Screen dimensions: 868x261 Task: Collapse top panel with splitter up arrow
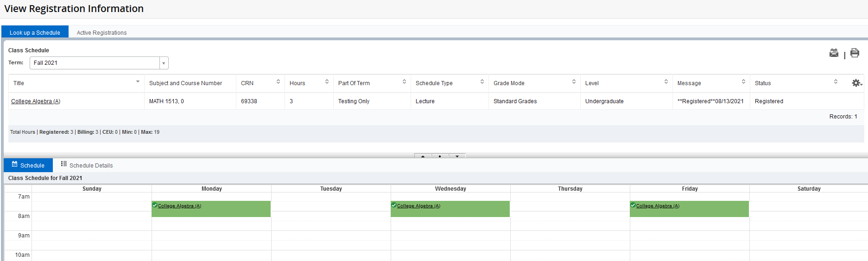[423, 156]
